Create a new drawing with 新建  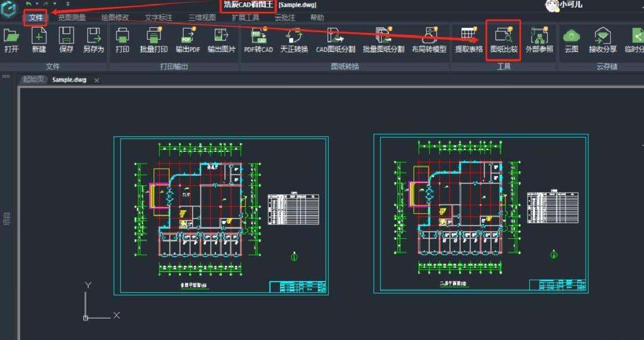39,40
